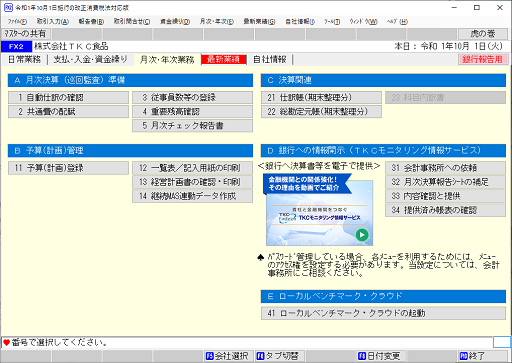Click the 番号で選択してください prompt

(x=59, y=342)
